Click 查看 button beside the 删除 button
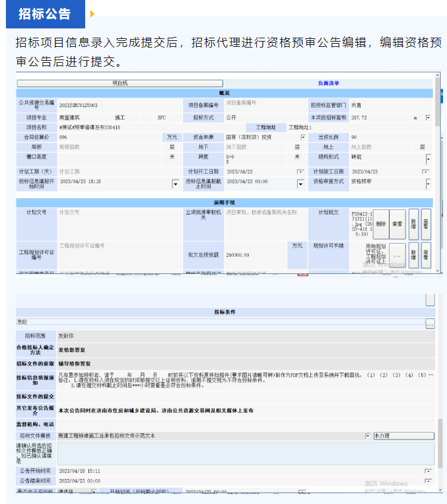The width and height of the screenshot is (447, 504). click(x=397, y=224)
